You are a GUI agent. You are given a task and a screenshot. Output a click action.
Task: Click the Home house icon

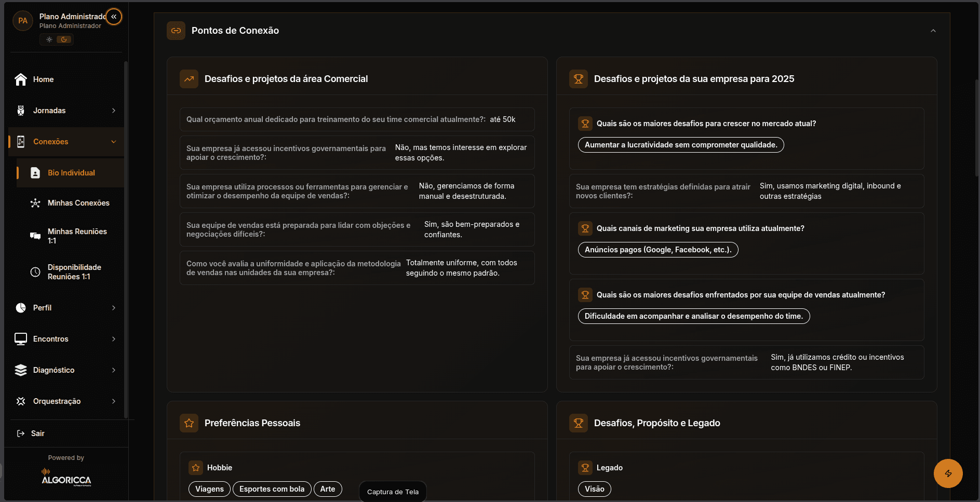pos(21,79)
